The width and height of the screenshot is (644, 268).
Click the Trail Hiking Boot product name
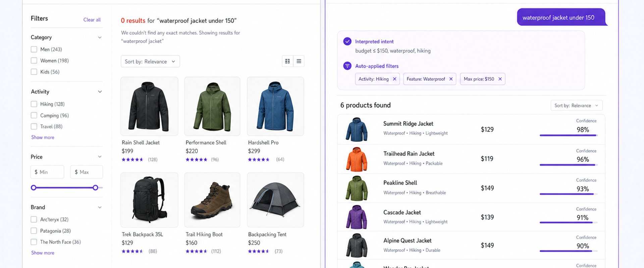204,234
